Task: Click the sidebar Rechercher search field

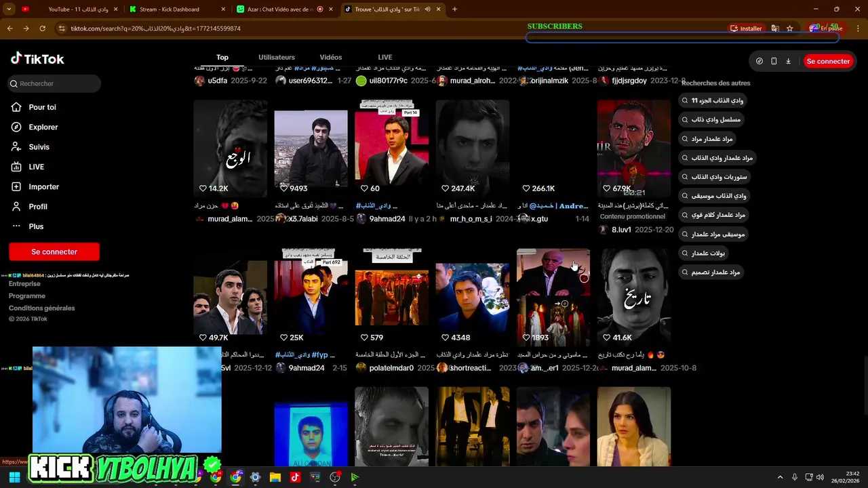Action: (54, 83)
